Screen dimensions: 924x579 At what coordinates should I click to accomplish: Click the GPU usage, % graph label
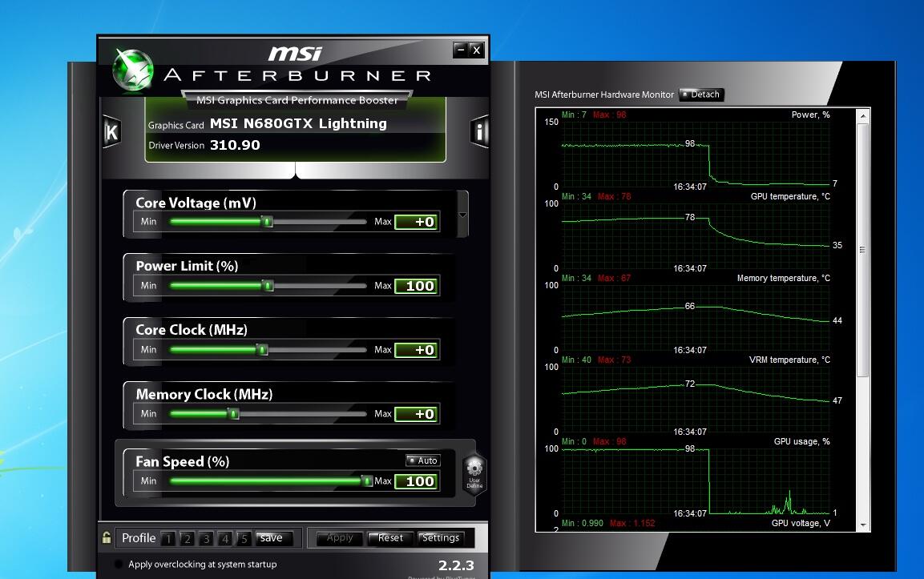tap(802, 441)
